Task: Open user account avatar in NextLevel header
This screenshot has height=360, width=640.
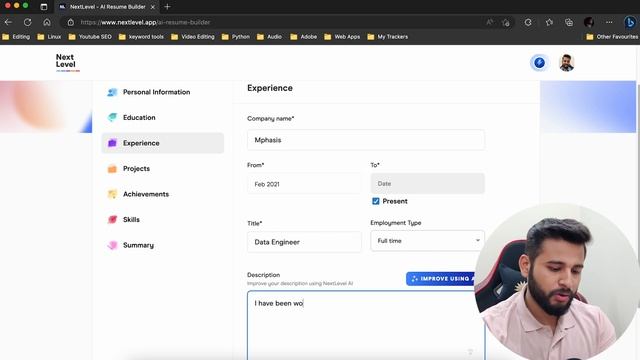Action: (x=567, y=62)
